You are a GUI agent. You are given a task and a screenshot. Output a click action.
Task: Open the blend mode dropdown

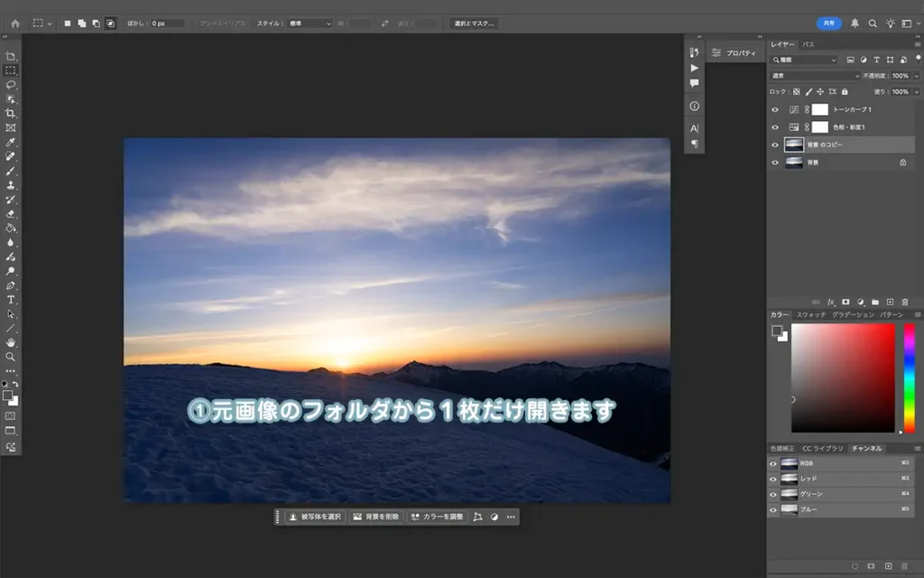click(x=812, y=76)
